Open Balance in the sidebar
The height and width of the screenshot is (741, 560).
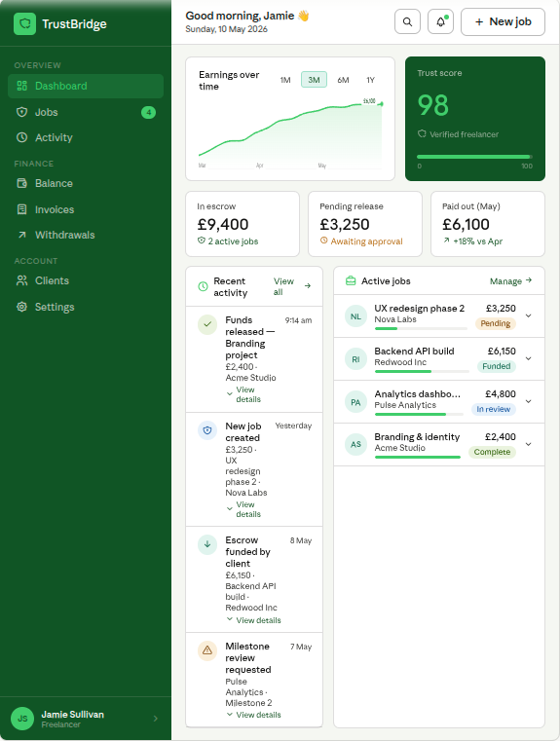click(x=86, y=183)
